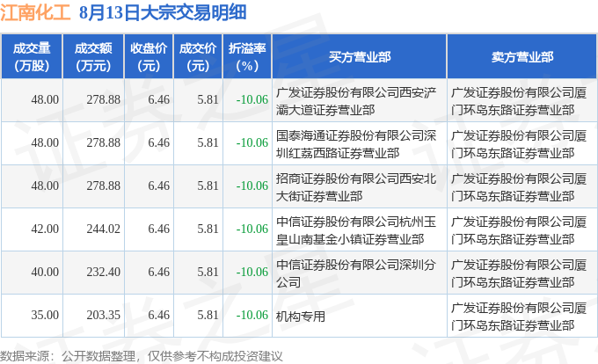Click the 数据来源 disclaimer footer text
The width and height of the screenshot is (598, 364).
(x=142, y=356)
